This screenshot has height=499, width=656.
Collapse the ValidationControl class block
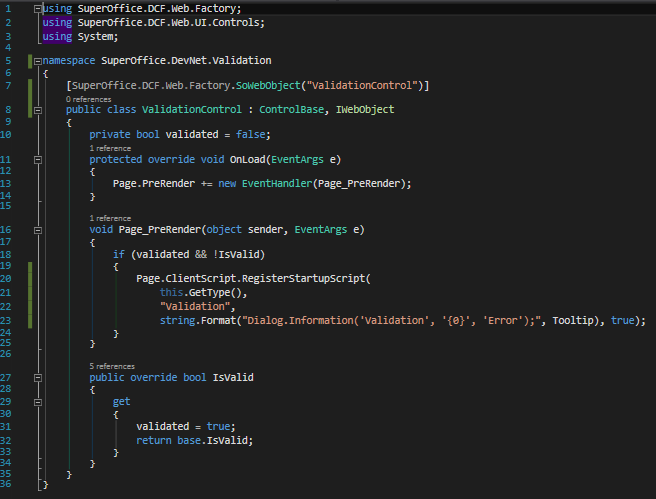click(x=38, y=110)
